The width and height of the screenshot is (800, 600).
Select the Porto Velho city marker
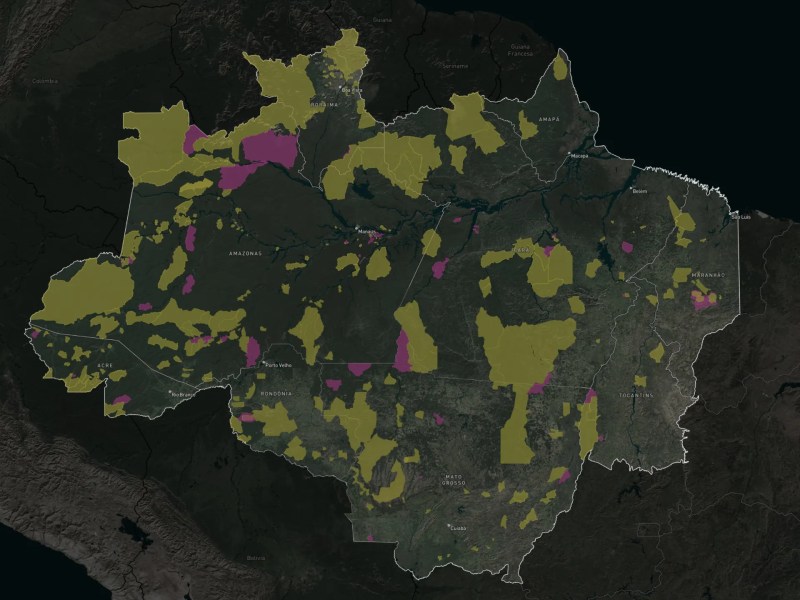pyautogui.click(x=263, y=364)
